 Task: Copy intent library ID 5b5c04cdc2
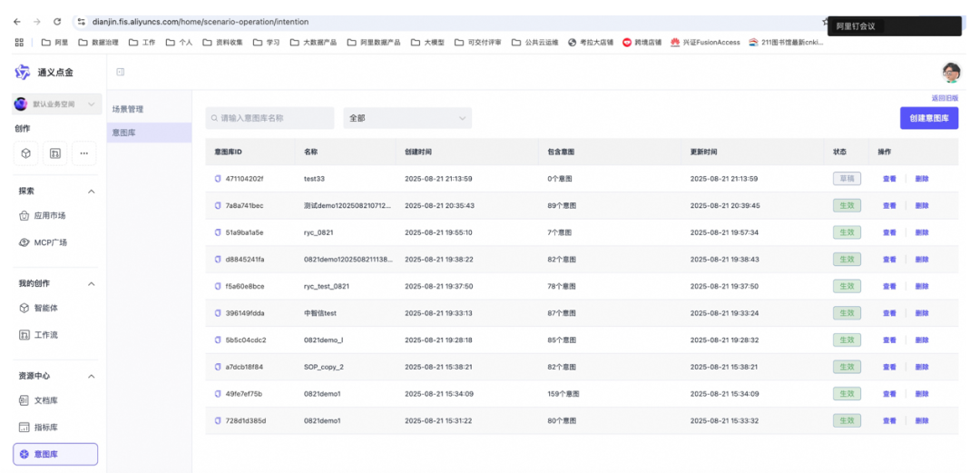click(x=218, y=340)
